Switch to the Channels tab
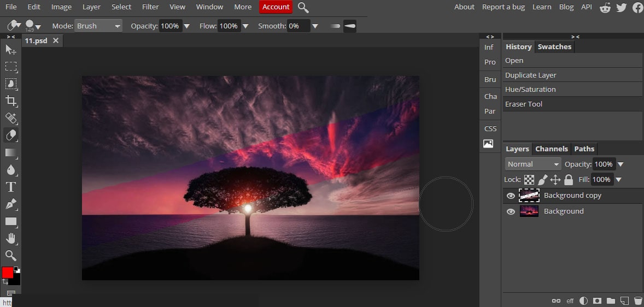 [x=552, y=149]
